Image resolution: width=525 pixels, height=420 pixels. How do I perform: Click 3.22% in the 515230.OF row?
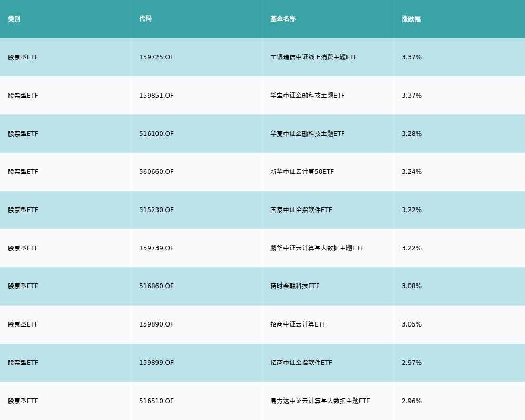412,210
